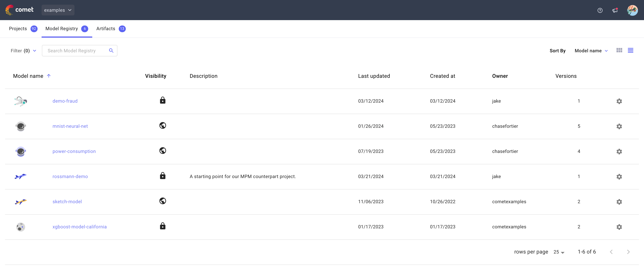
Task: Open your profile avatar menu
Action: click(633, 10)
